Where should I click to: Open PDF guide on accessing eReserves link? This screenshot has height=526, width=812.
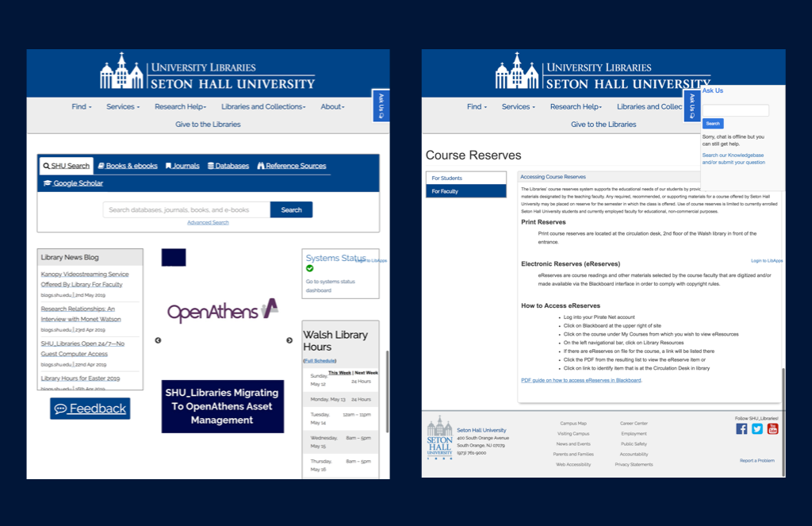[581, 380]
